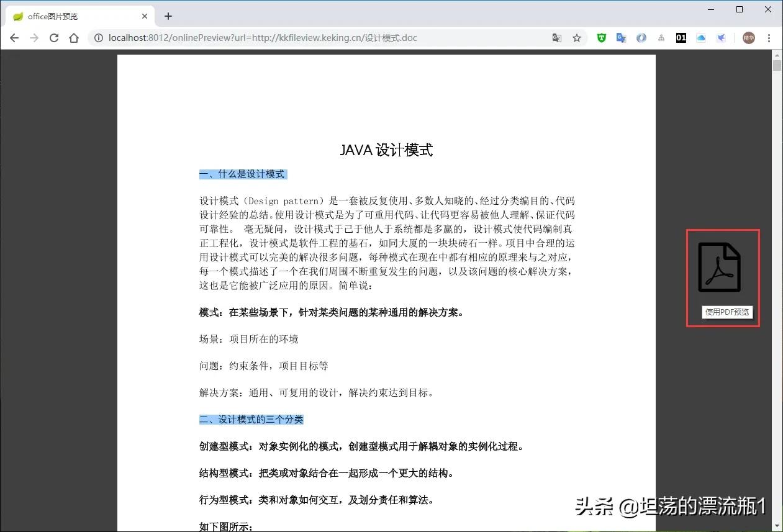783x532 pixels.
Task: Click the Tampermonkey extension icon
Action: click(602, 37)
